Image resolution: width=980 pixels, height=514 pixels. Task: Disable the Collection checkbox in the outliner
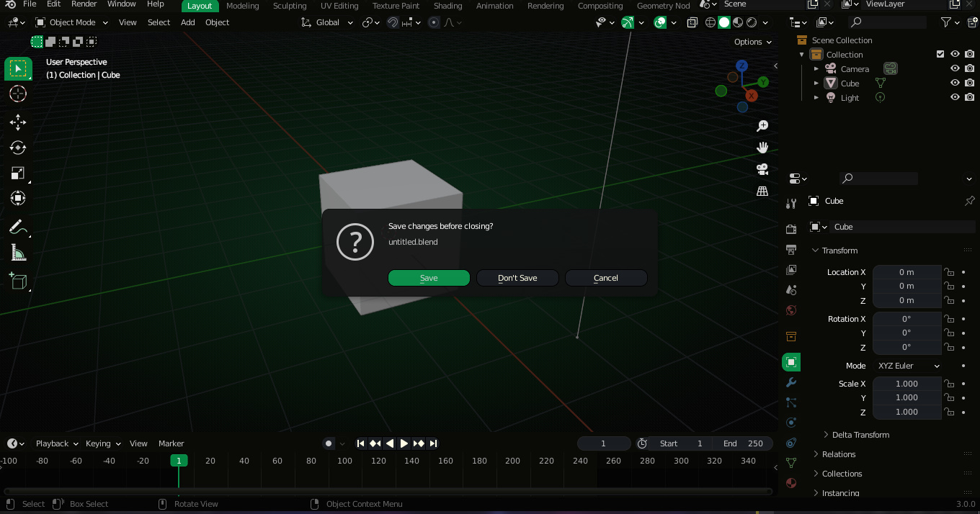940,54
